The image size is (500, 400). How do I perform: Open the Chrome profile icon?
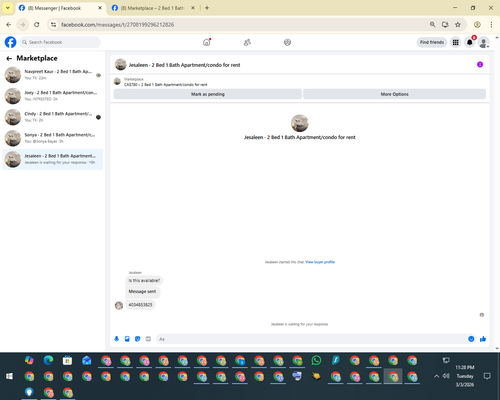[477, 25]
